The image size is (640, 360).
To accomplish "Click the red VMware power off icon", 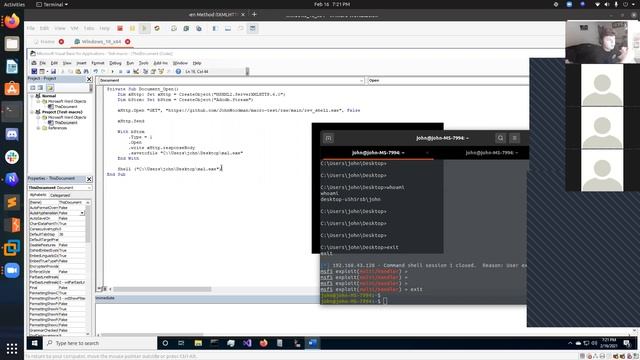I will tap(120, 28).
